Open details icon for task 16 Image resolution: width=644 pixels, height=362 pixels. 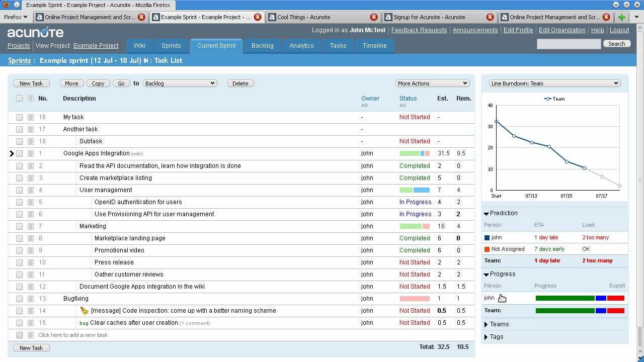pos(31,117)
